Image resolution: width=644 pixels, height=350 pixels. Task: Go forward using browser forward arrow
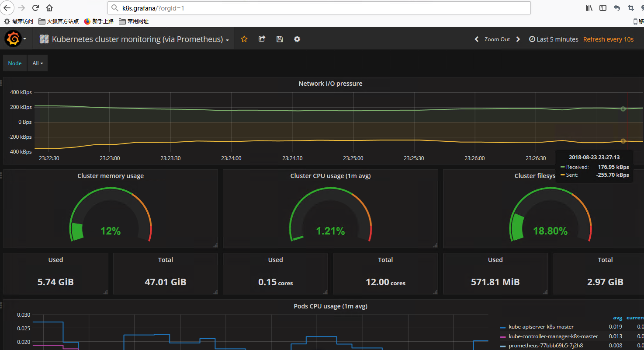21,8
